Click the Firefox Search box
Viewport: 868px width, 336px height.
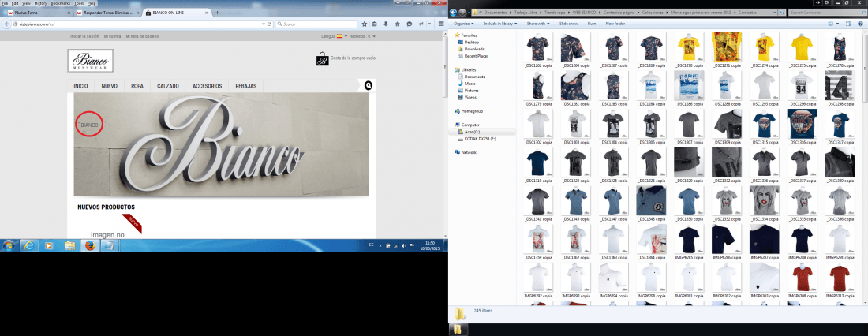(x=316, y=24)
